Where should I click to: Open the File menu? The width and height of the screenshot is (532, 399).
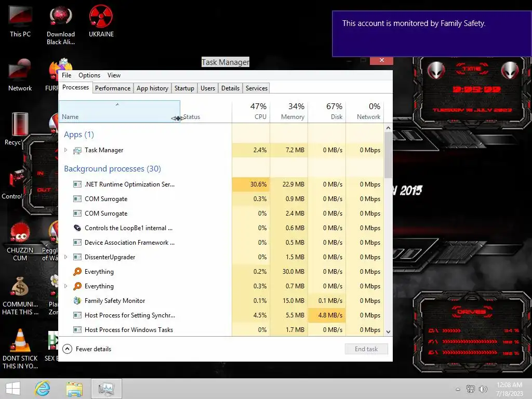(x=66, y=75)
